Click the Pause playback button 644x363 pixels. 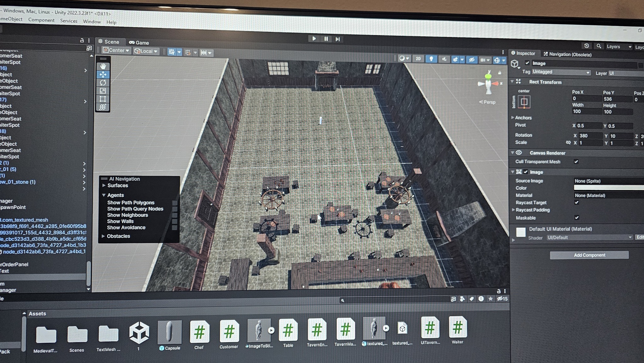pyautogui.click(x=326, y=39)
